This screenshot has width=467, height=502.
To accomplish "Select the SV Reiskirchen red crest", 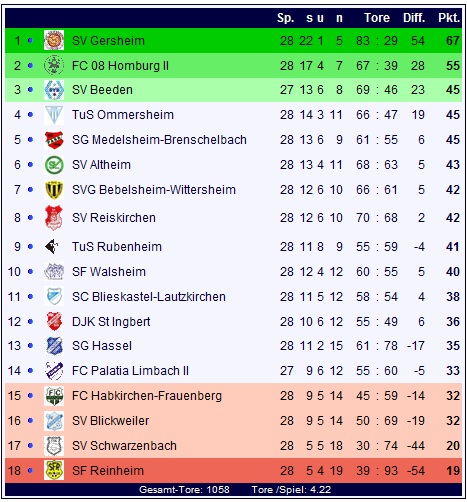I will [54, 218].
